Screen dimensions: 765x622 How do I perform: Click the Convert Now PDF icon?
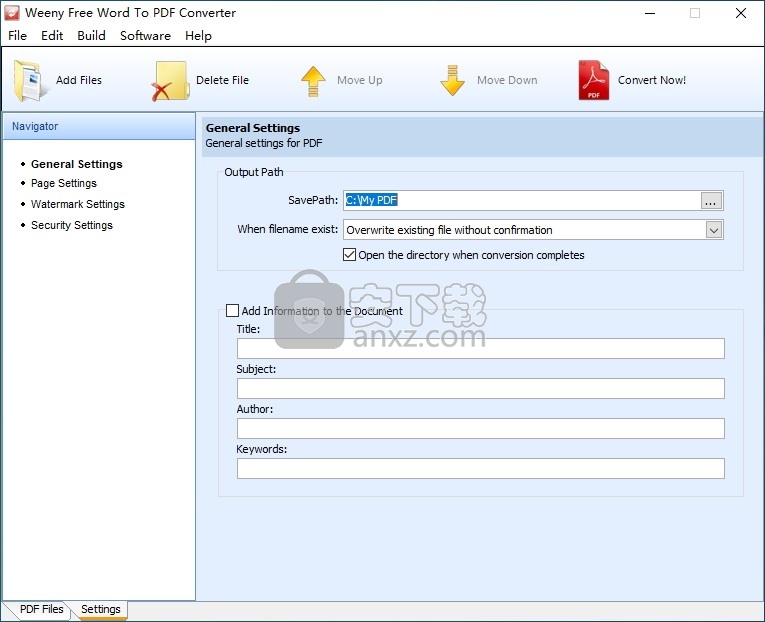594,80
